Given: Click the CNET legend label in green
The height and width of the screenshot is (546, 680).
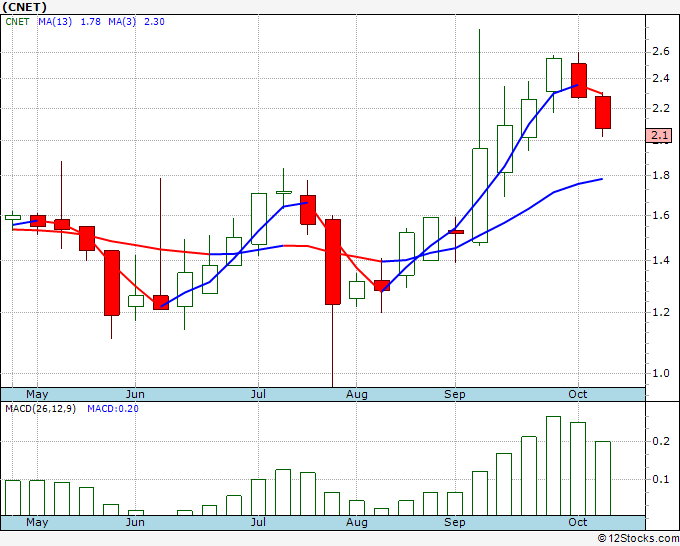Looking at the screenshot, I should pyautogui.click(x=17, y=22).
